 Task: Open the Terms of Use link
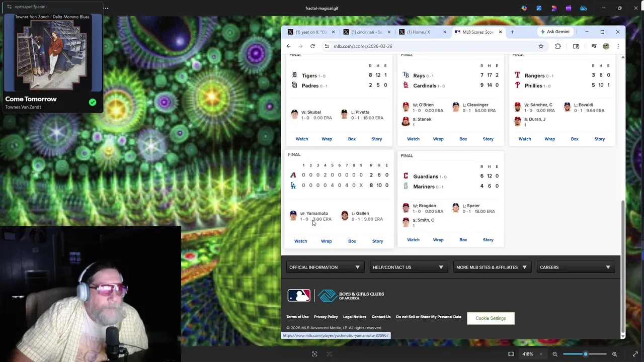pyautogui.click(x=297, y=317)
